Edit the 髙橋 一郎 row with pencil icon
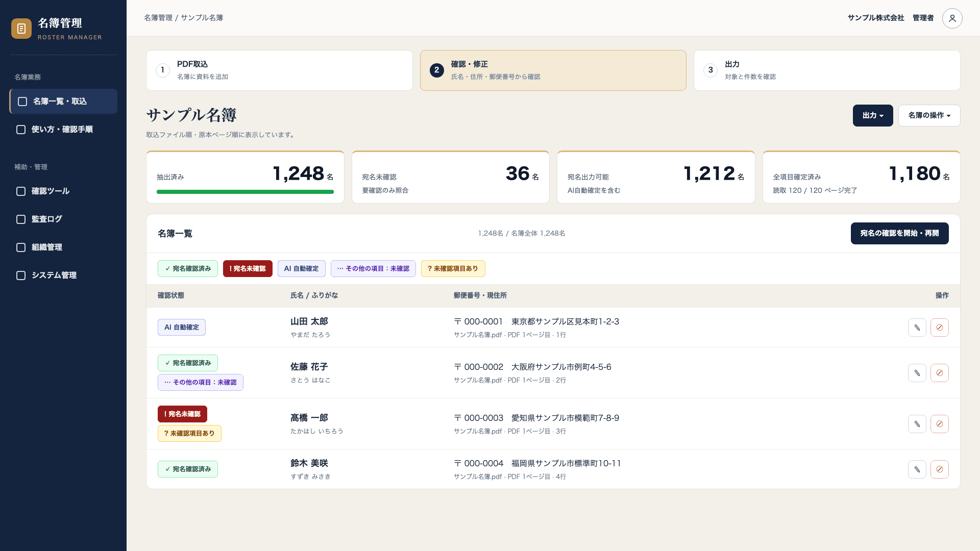The width and height of the screenshot is (980, 551). 917,424
